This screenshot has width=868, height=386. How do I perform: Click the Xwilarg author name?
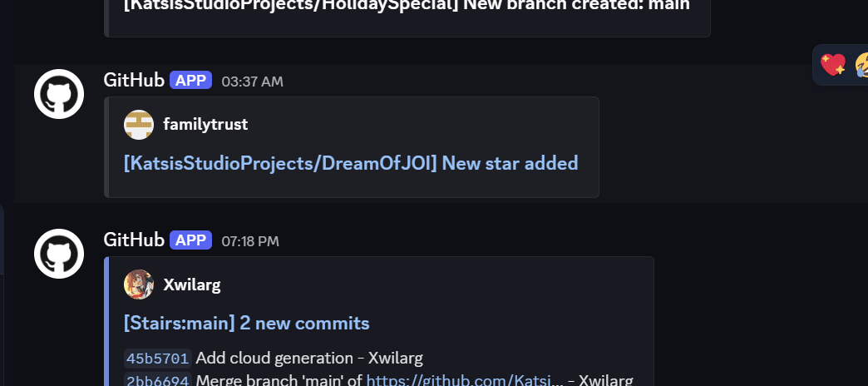192,285
